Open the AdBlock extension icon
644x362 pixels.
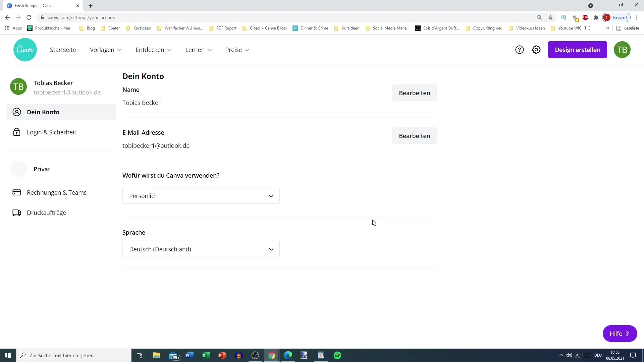[585, 17]
